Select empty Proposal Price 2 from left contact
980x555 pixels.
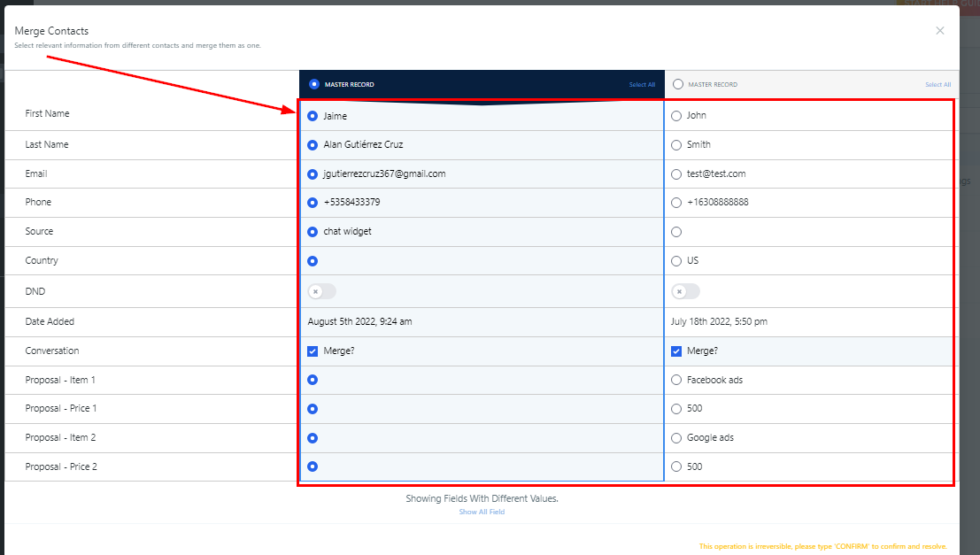(313, 466)
